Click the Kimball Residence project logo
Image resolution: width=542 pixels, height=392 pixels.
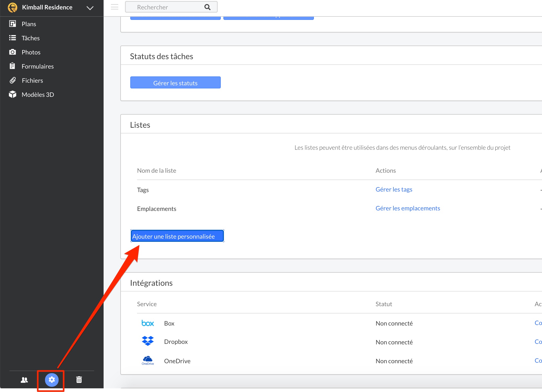coord(12,7)
